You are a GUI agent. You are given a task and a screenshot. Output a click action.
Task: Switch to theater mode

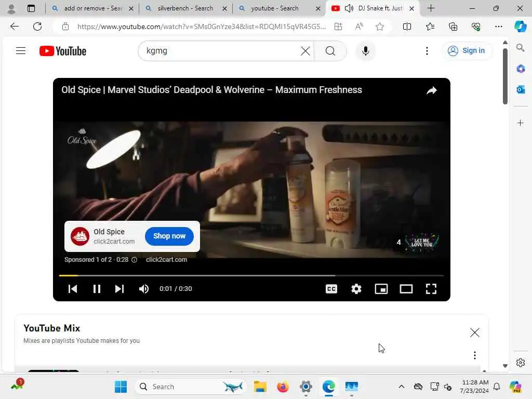point(406,289)
